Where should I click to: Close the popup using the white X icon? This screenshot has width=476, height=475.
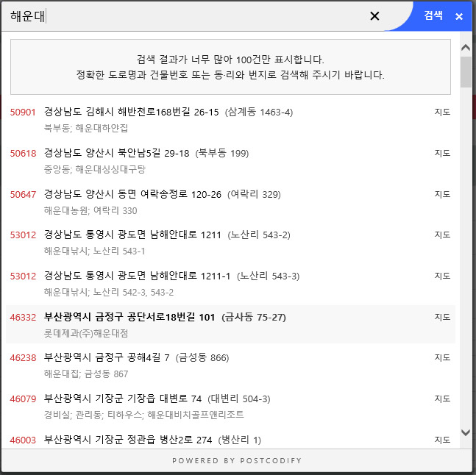[459, 16]
